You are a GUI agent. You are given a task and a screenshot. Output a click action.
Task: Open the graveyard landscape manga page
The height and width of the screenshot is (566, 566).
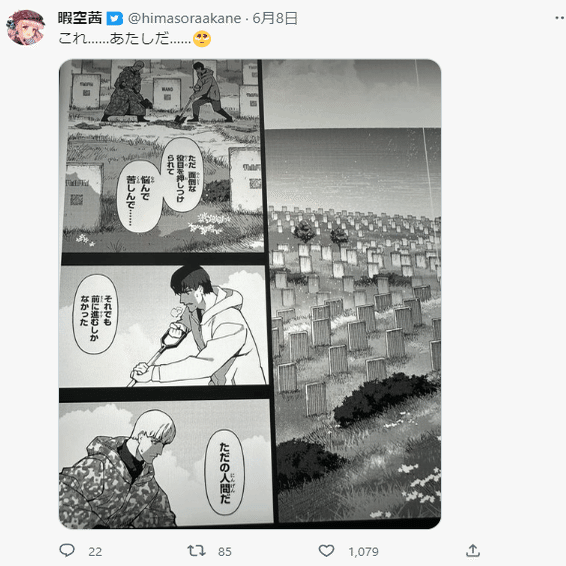point(354,291)
